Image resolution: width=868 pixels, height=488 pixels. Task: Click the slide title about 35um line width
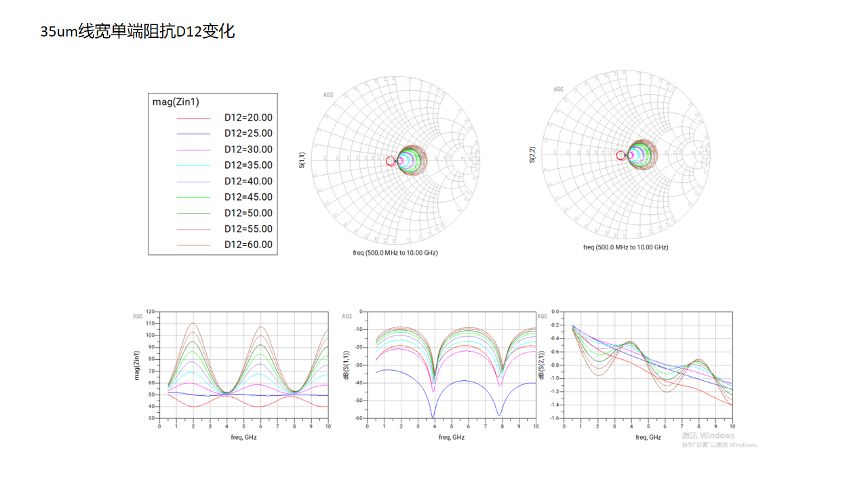pos(138,31)
